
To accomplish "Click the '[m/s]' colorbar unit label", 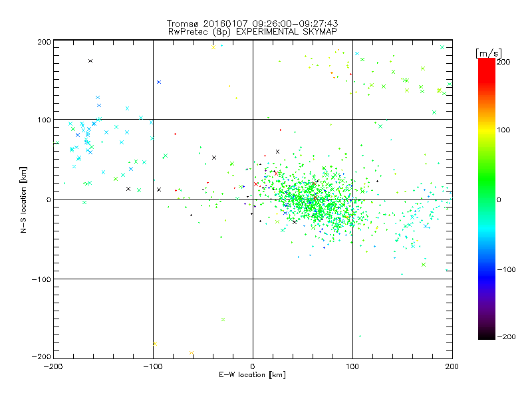I will coord(489,53).
